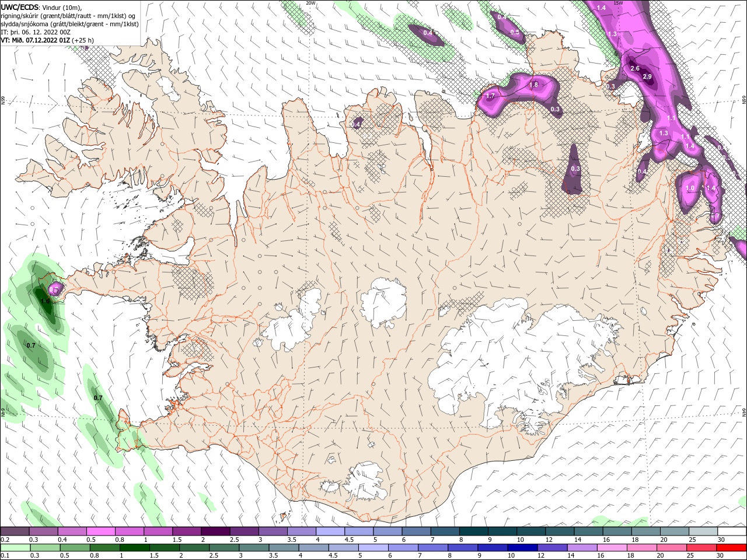Pick the light pink 16 rain scale swatch
Viewport: 747px width, 560px height.
tap(612, 548)
